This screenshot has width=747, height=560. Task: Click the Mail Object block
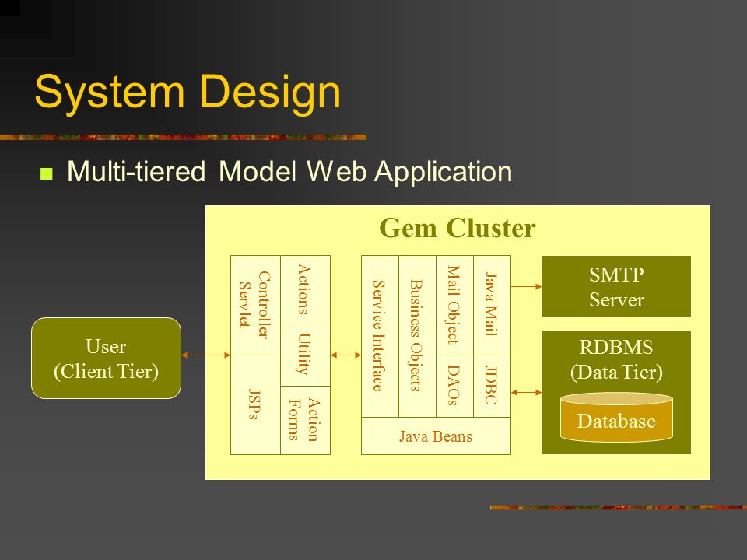point(454,305)
